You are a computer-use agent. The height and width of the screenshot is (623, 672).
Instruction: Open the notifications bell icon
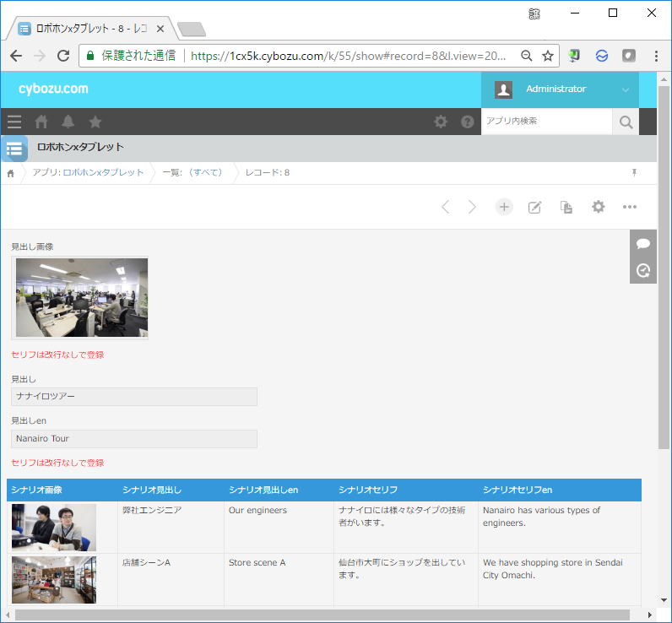point(68,122)
